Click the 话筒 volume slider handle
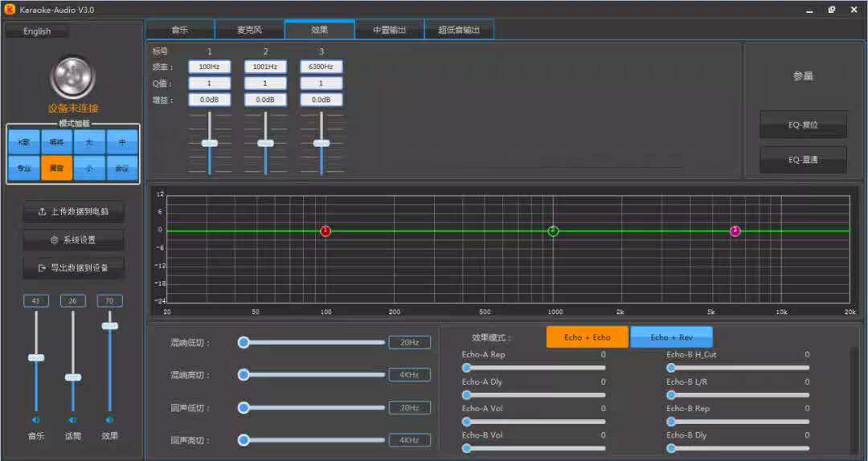868x461 pixels. (72, 377)
